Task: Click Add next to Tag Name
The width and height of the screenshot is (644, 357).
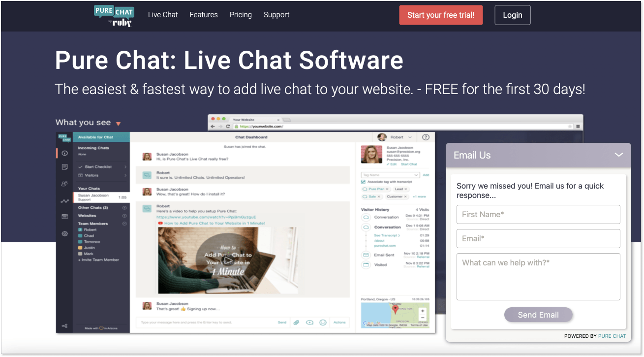Action: 426,175
